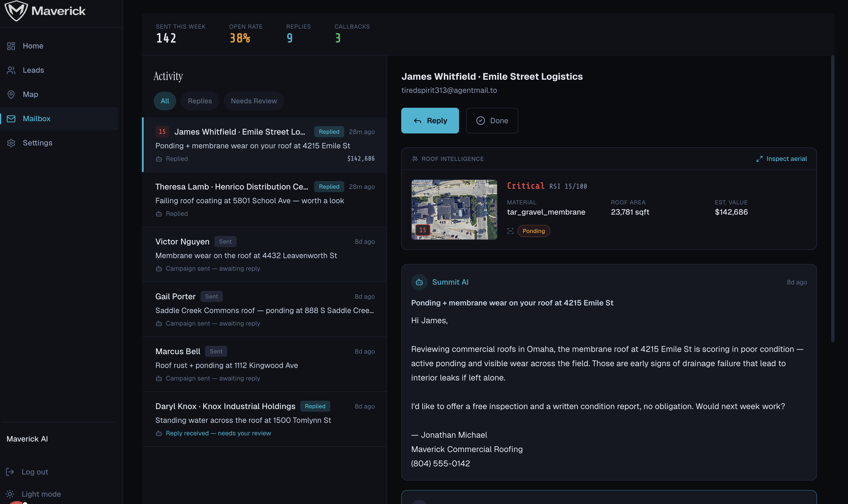Image resolution: width=848 pixels, height=504 pixels.
Task: Open Daryl Knox Industrial Holdings message
Action: [265, 419]
